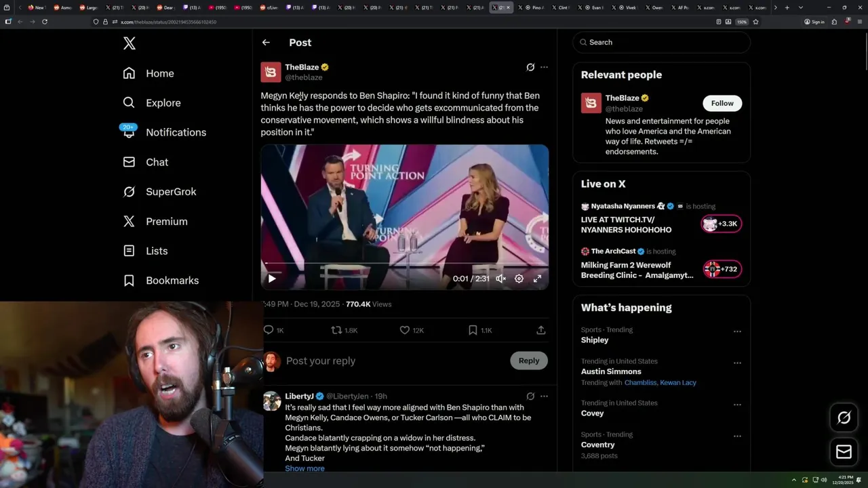The width and height of the screenshot is (868, 488).
Task: Share the post via share icon
Action: pyautogui.click(x=540, y=330)
